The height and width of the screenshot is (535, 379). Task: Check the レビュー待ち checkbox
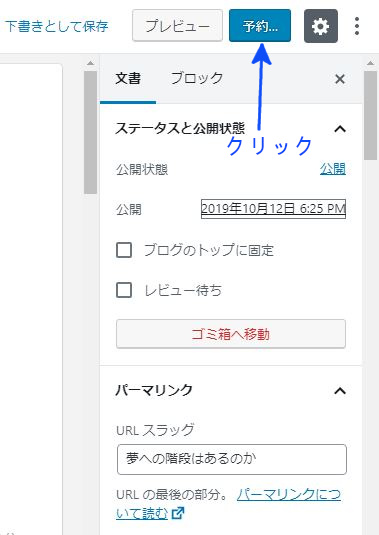[x=124, y=290]
